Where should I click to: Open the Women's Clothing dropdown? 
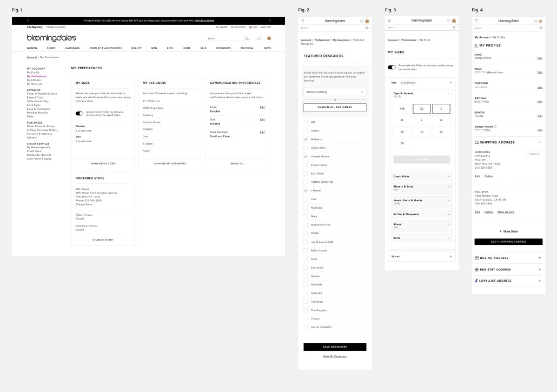click(x=335, y=92)
